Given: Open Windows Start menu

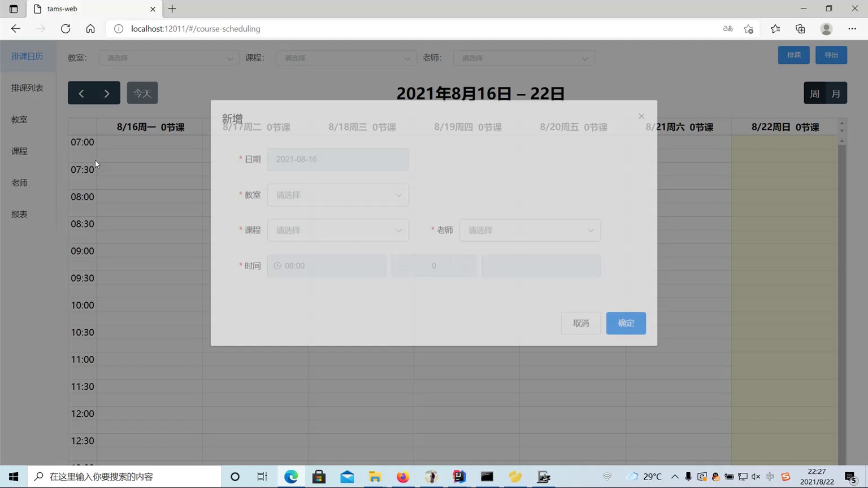Looking at the screenshot, I should point(14,477).
